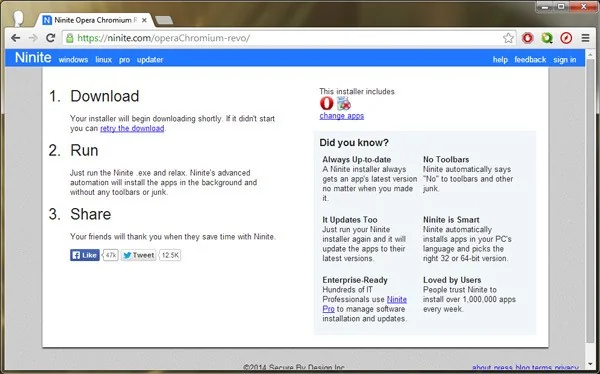
Task: Click the 12.5K tweet count
Action: [170, 255]
